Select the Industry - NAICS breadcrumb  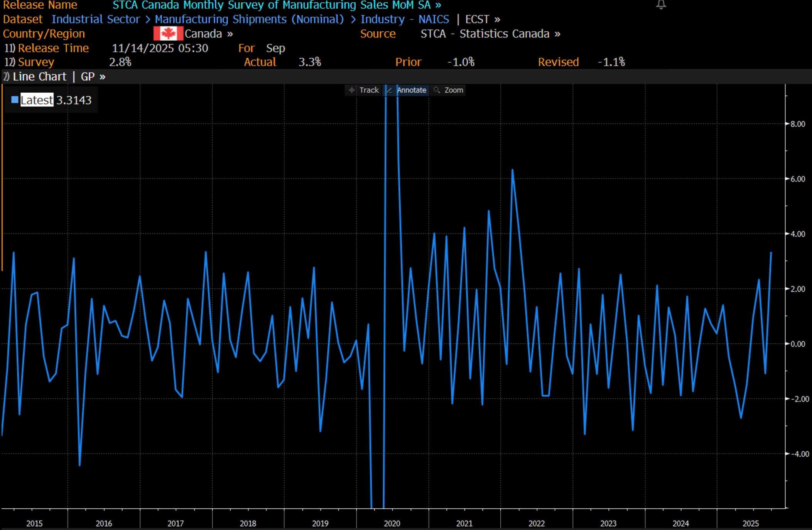tap(404, 19)
